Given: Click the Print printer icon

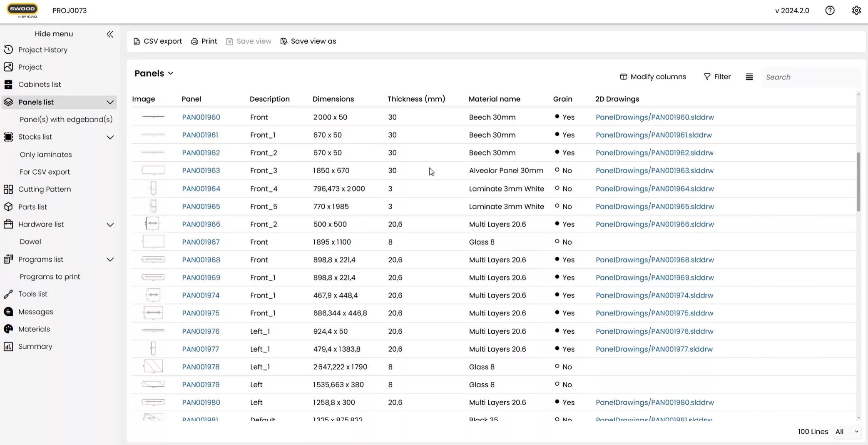Looking at the screenshot, I should tap(194, 42).
